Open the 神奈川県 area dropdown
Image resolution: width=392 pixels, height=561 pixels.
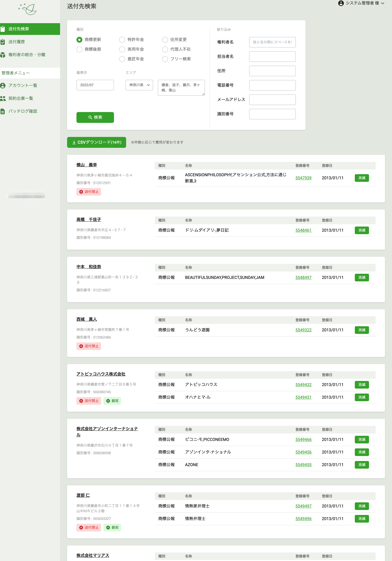pyautogui.click(x=139, y=85)
